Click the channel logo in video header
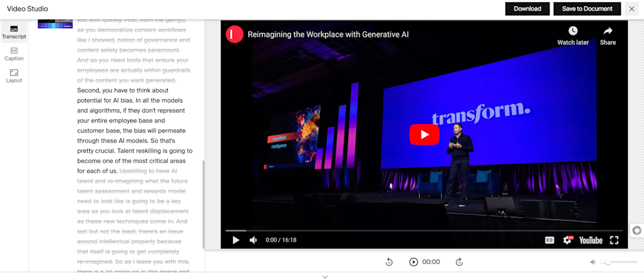Image resolution: width=644 pixels, height=280 pixels. 235,34
